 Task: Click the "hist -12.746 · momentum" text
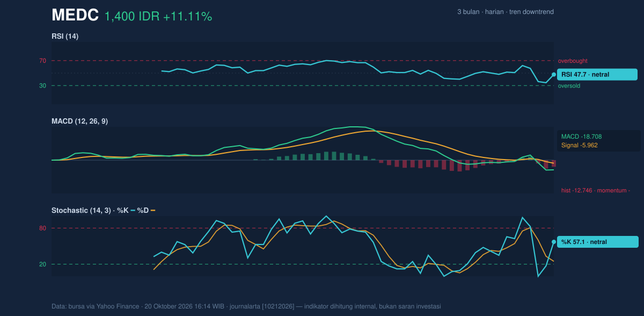(x=596, y=190)
